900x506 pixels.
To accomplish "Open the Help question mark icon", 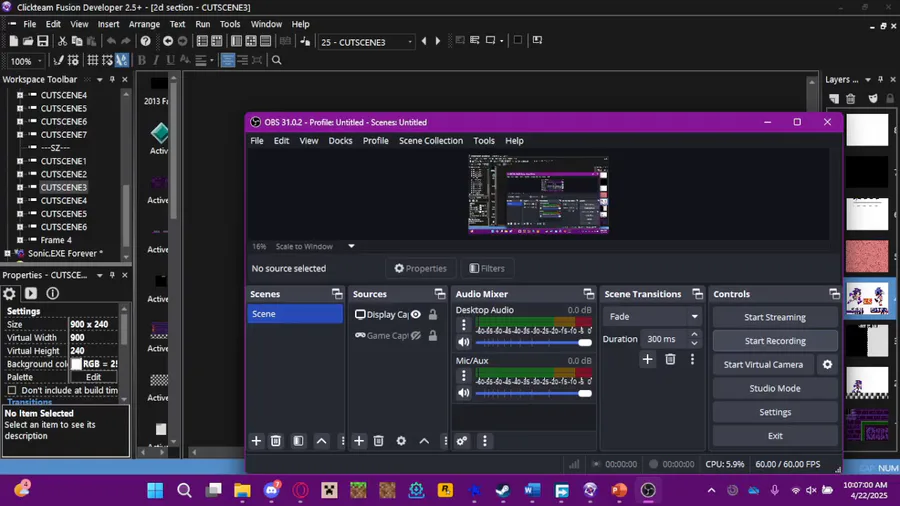I will click(146, 41).
